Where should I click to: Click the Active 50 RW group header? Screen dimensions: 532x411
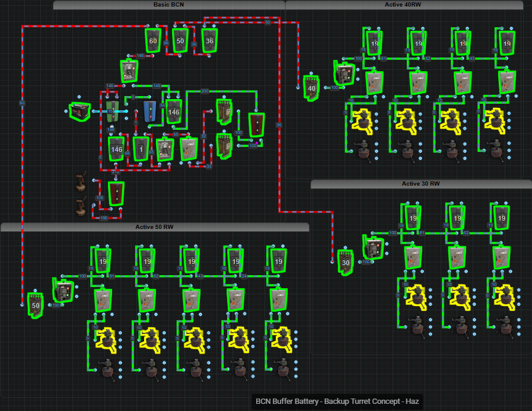click(155, 227)
